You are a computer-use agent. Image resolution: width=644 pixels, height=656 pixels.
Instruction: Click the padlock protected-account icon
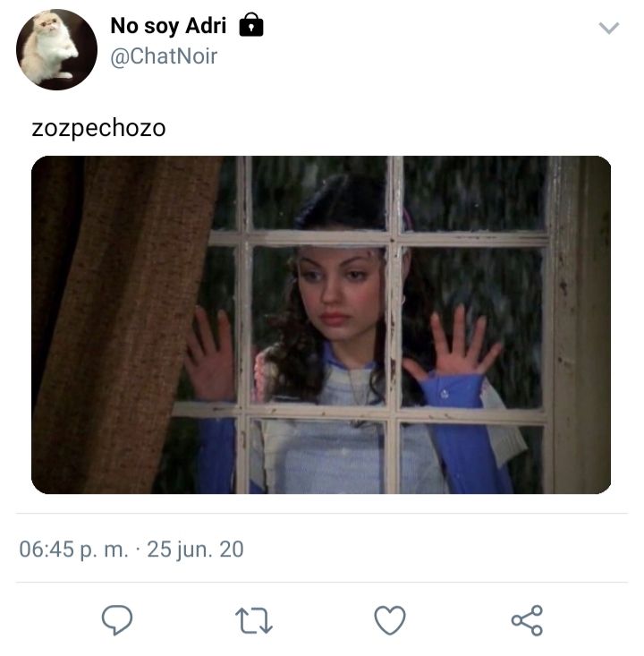[x=251, y=25]
